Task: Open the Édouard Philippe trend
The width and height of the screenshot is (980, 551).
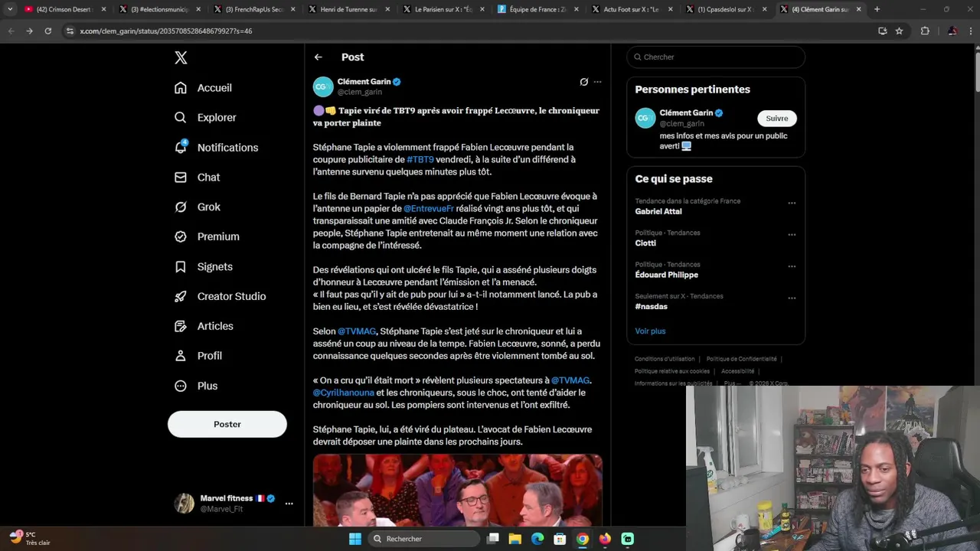Action: (666, 275)
